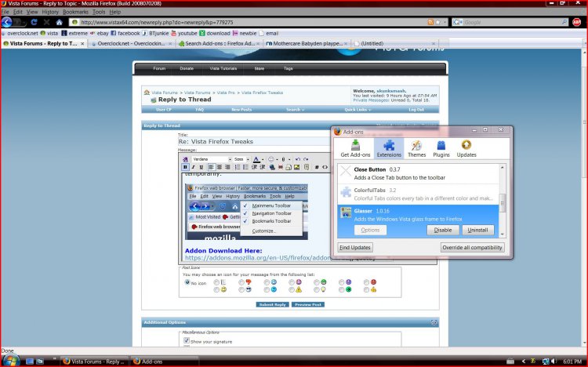Click into the reply Title field
The height and width of the screenshot is (367, 588).
click(x=254, y=141)
